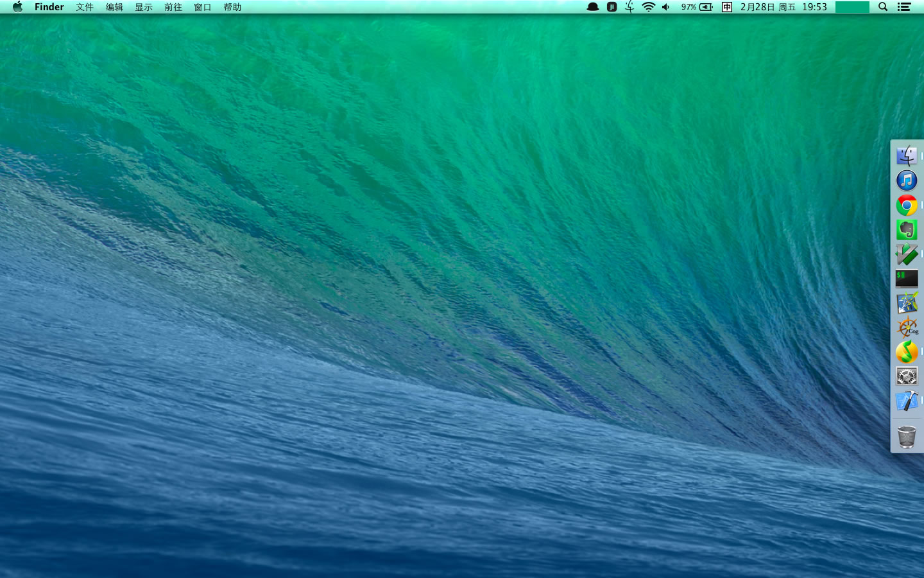This screenshot has height=578, width=924.
Task: Launch Cog audio player from Dock
Action: click(x=907, y=328)
